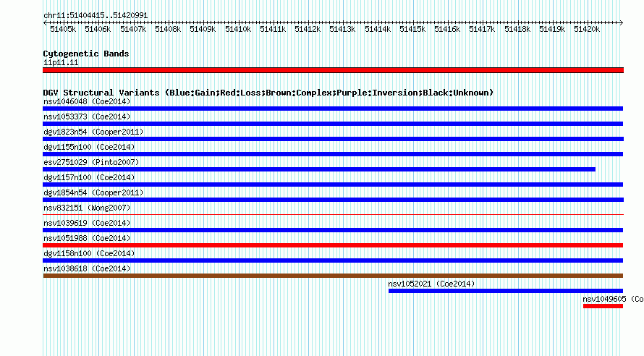Click the chr11:51404415..51420991 region label

tap(96, 15)
